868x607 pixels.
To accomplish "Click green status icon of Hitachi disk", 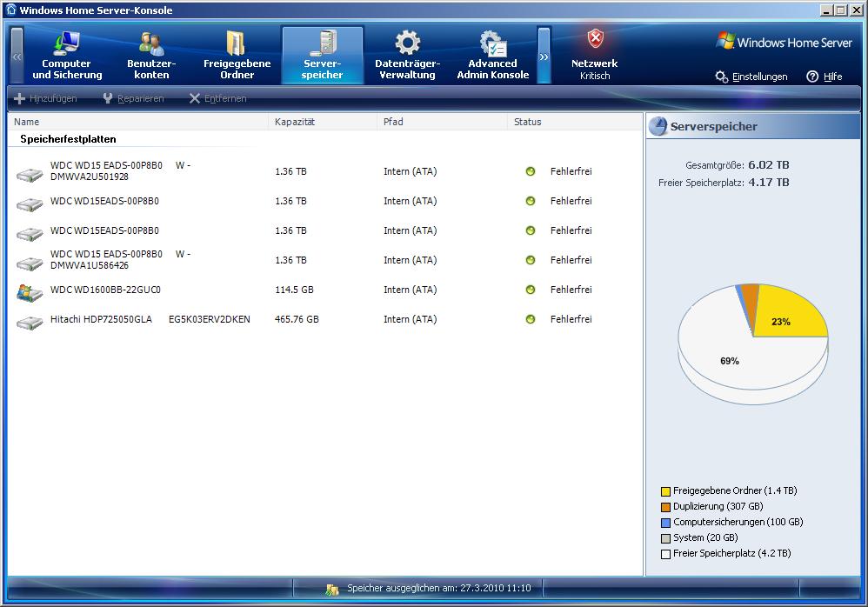I will [x=531, y=319].
